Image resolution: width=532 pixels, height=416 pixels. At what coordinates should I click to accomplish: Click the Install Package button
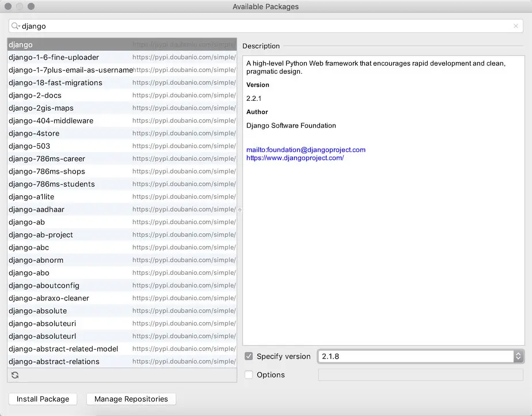(43, 399)
